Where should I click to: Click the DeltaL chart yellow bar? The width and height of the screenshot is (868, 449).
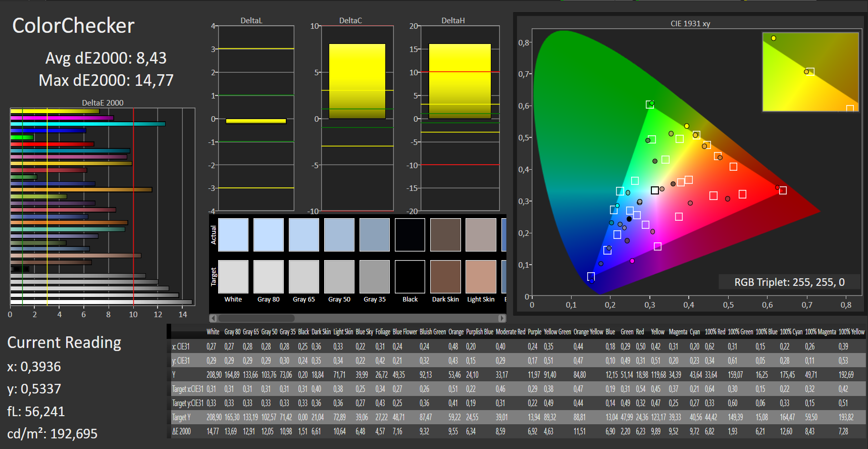click(256, 121)
